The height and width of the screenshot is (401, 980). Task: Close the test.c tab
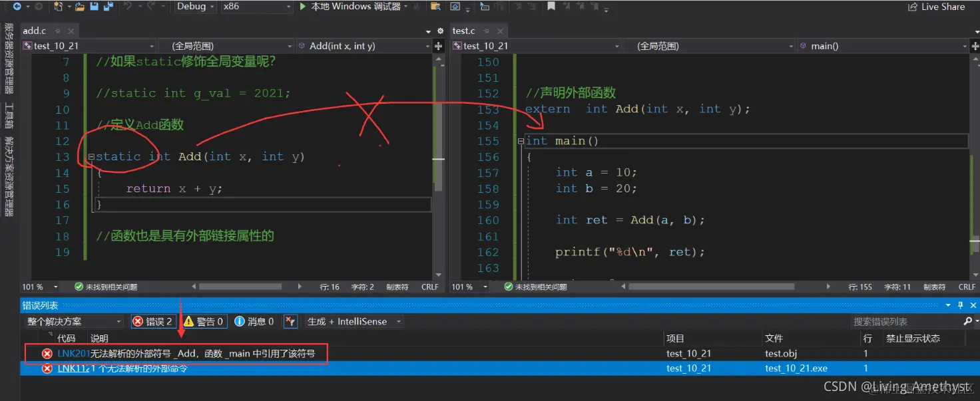[x=499, y=31]
